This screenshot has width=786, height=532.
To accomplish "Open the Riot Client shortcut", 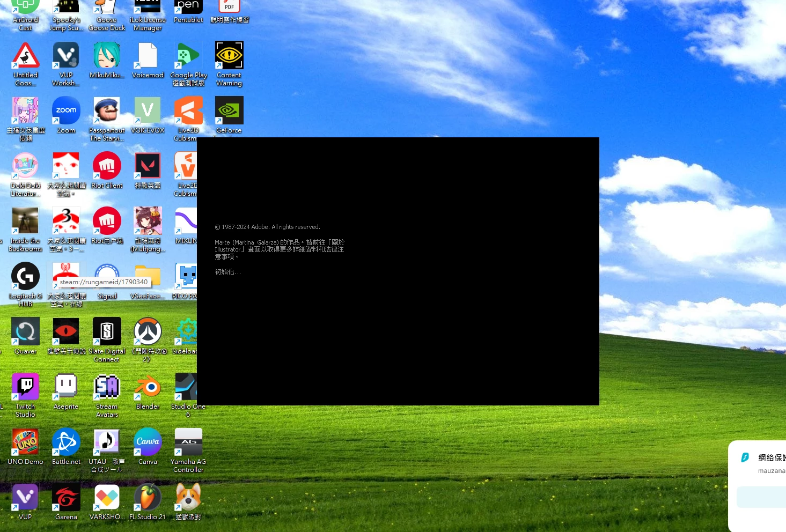I will [x=107, y=171].
